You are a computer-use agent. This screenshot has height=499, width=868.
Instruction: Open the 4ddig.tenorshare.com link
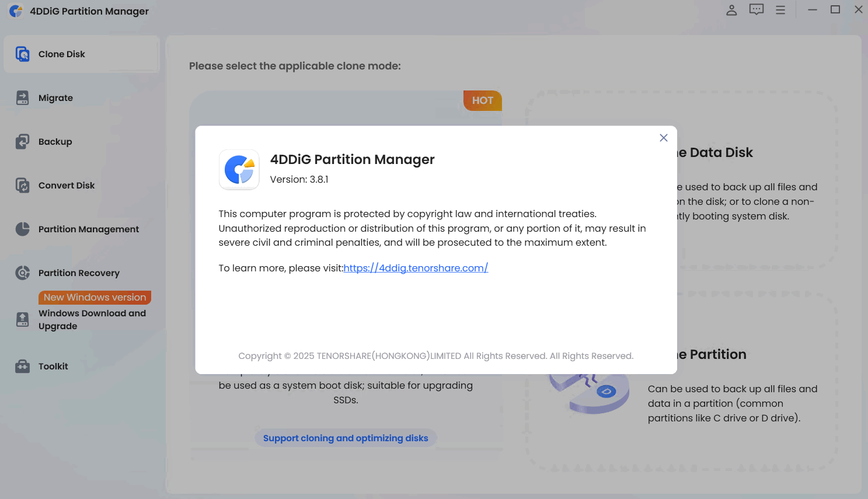click(416, 268)
